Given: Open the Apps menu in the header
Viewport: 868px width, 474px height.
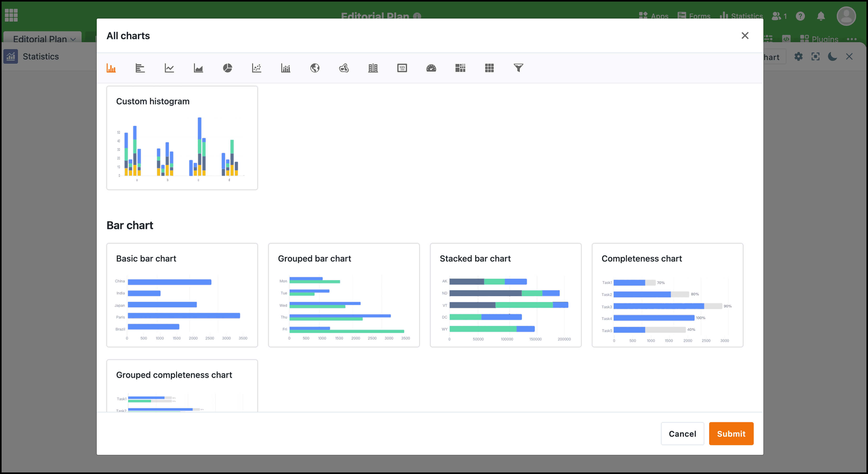Looking at the screenshot, I should point(654,16).
